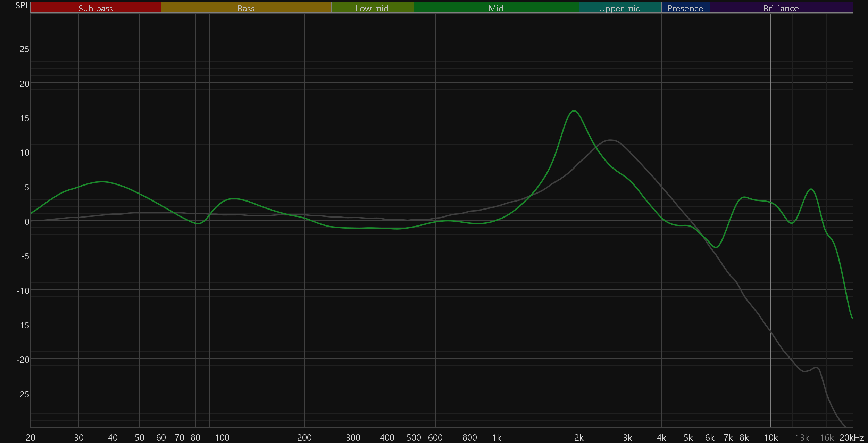Click the 0 dB level axis label
The height and width of the screenshot is (443, 868).
(x=27, y=222)
